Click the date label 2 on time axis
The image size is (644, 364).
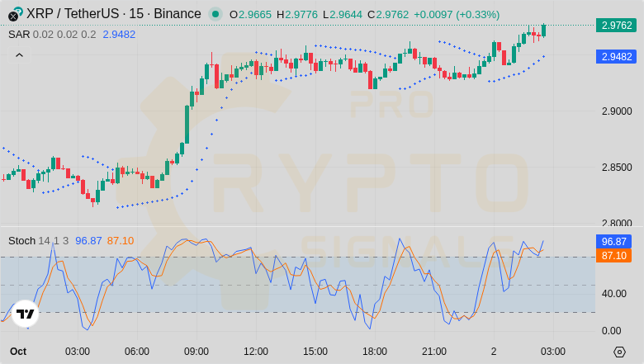pos(494,352)
